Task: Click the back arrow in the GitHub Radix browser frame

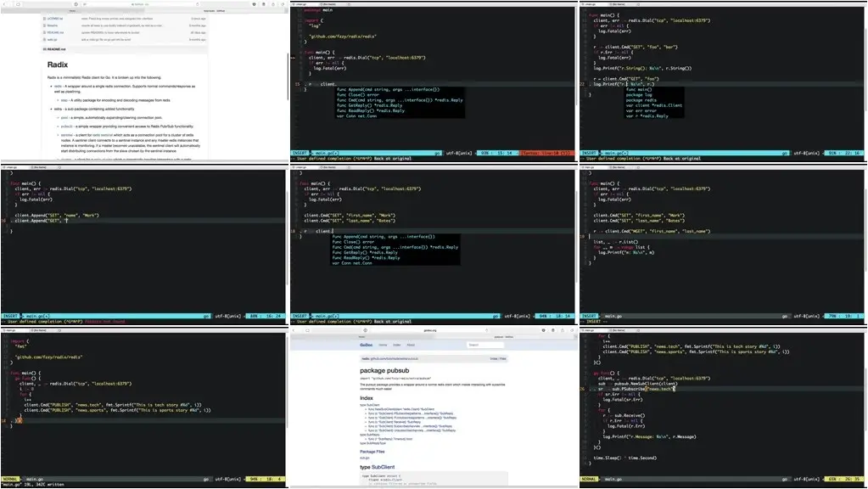Action: coord(5,4)
